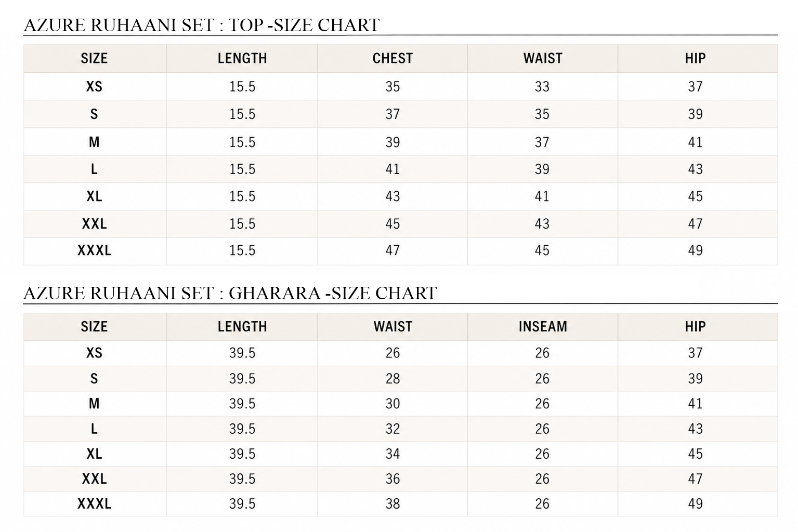Click the HIP header in Gharara chart

pos(695,327)
